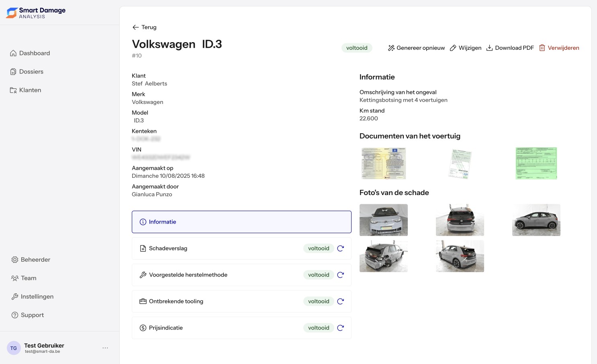Open the user options ellipsis menu
Viewport: 597px width, 364px height.
[x=105, y=348]
